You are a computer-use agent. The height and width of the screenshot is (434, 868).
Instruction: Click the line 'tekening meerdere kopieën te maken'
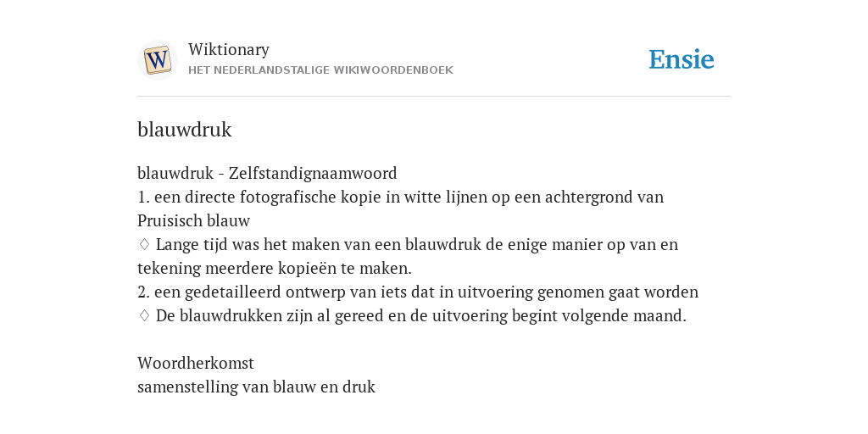275,269
